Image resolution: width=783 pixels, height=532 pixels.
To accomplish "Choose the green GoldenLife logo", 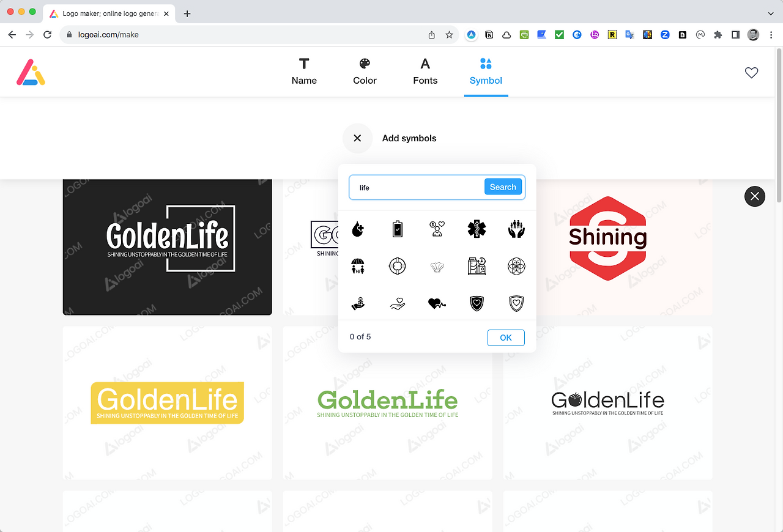I will click(x=387, y=402).
